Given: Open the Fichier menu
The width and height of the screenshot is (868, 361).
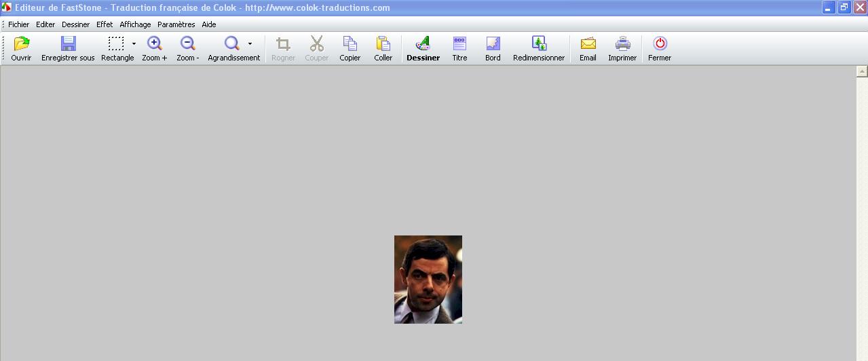Looking at the screenshot, I should click(x=18, y=24).
